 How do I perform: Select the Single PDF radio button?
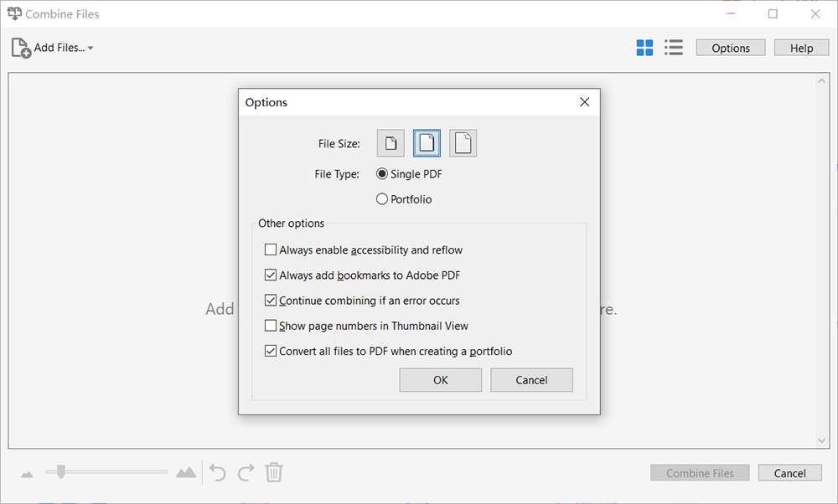pyautogui.click(x=382, y=174)
